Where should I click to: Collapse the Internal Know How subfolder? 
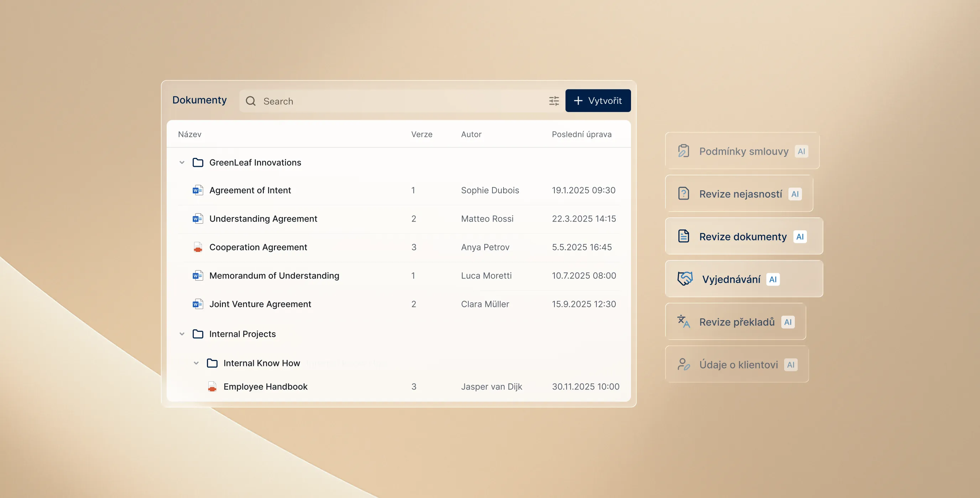196,364
